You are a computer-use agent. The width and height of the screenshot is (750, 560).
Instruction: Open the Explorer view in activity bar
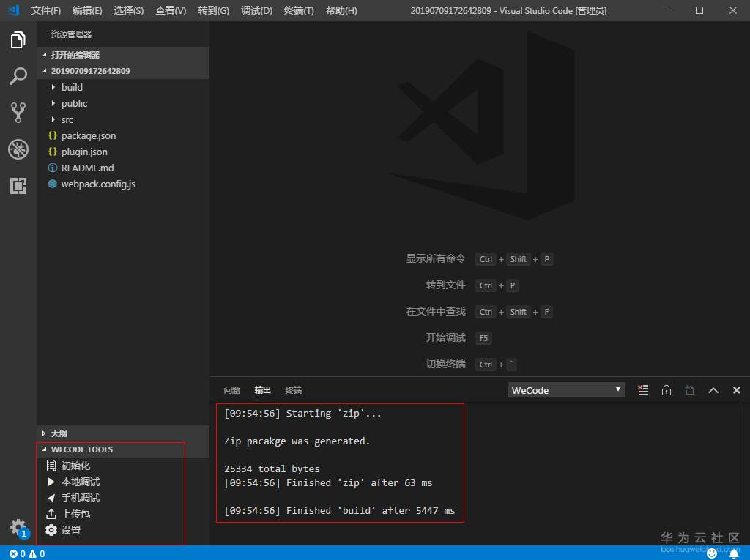click(18, 40)
